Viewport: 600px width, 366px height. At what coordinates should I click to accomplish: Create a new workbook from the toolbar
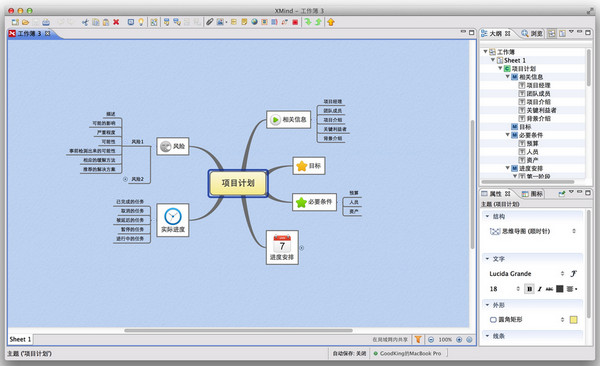tap(15, 22)
